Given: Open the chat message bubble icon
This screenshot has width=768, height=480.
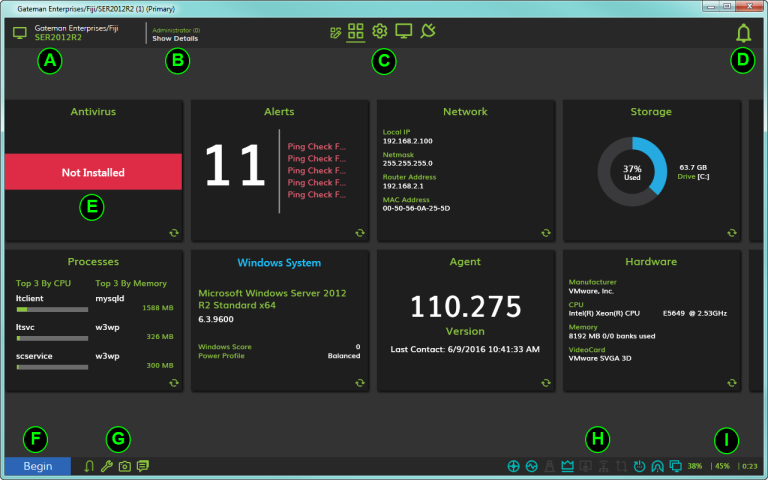Looking at the screenshot, I should (x=143, y=466).
